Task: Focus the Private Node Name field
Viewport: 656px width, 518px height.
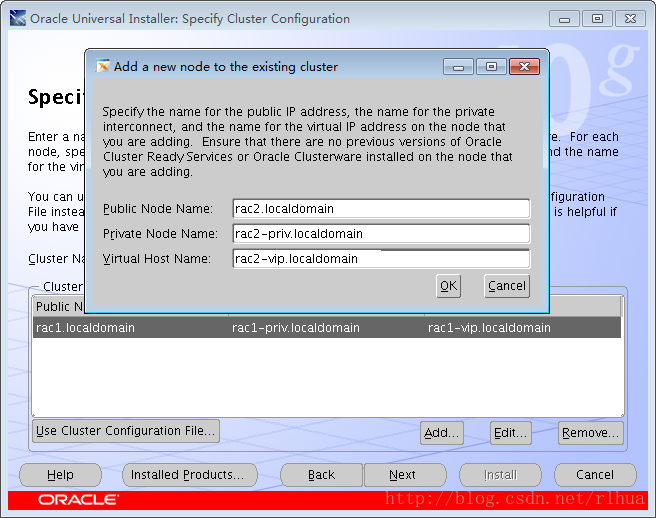Action: [x=381, y=233]
